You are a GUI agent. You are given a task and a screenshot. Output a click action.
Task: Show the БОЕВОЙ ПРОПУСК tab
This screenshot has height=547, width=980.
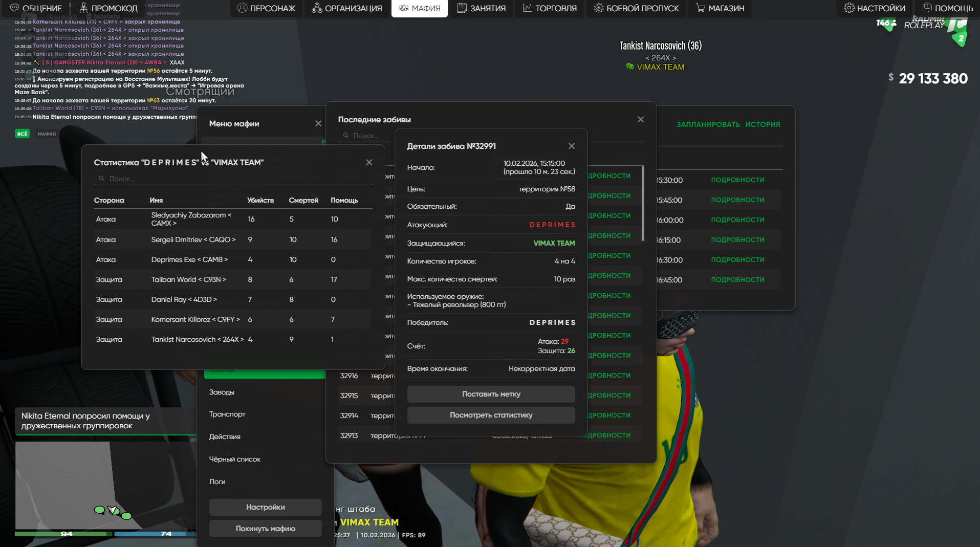[x=636, y=8]
